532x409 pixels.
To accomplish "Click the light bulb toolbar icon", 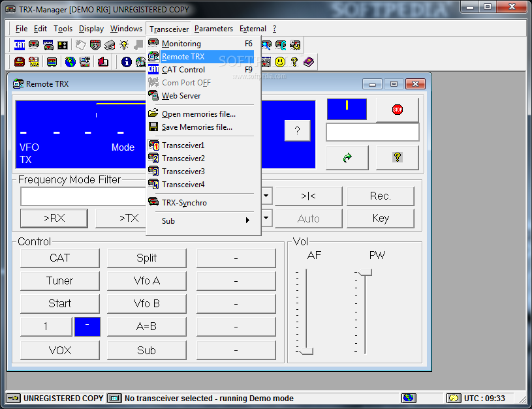I will click(x=124, y=45).
